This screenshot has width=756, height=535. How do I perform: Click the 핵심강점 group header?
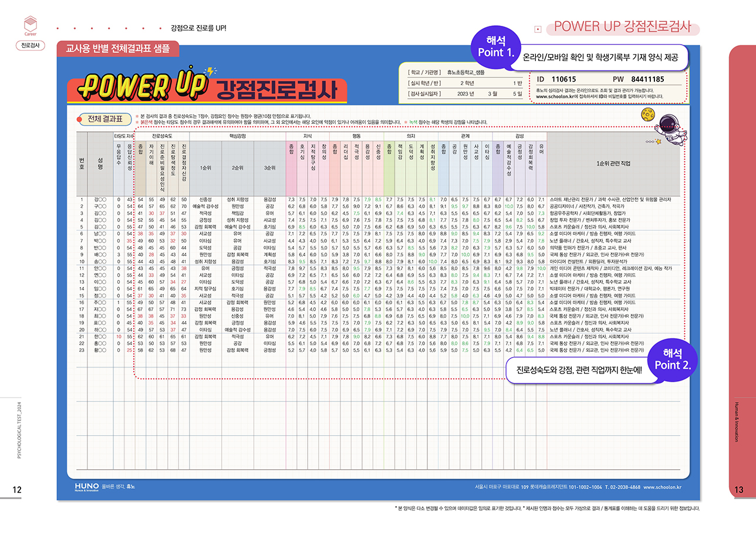237,136
